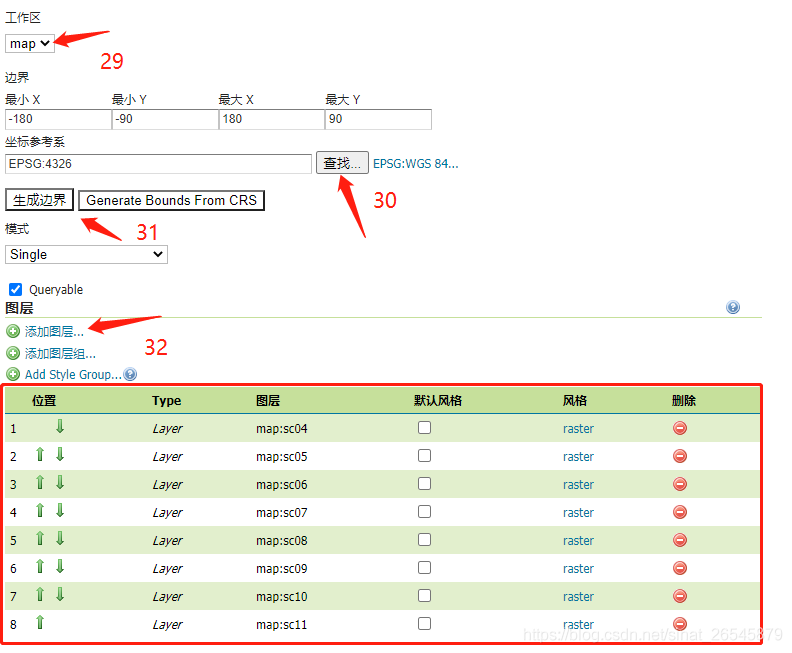Focus the 最小 X field with -180
This screenshot has width=792, height=653.
point(58,119)
